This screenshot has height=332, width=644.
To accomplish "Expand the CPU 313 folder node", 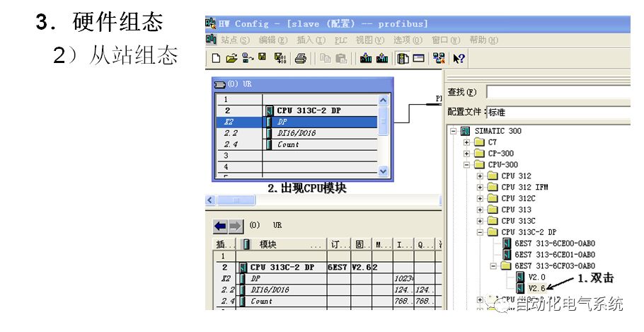I will [x=480, y=210].
